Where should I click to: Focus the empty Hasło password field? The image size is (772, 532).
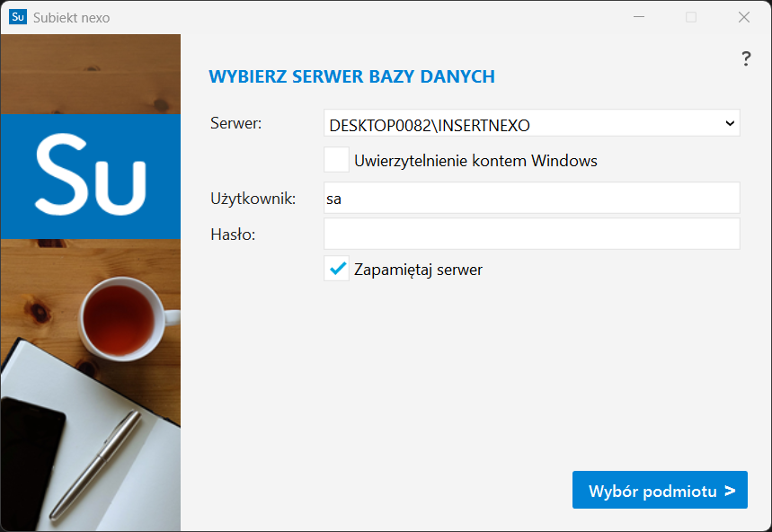point(532,234)
